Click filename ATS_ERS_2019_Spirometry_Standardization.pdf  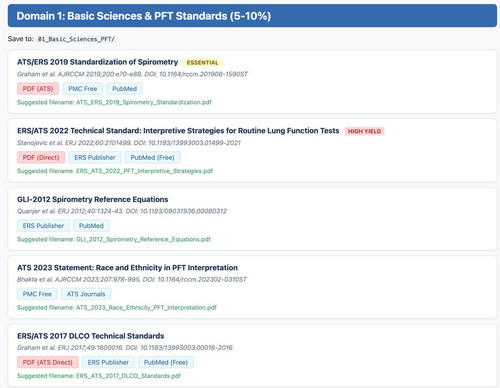(x=144, y=102)
